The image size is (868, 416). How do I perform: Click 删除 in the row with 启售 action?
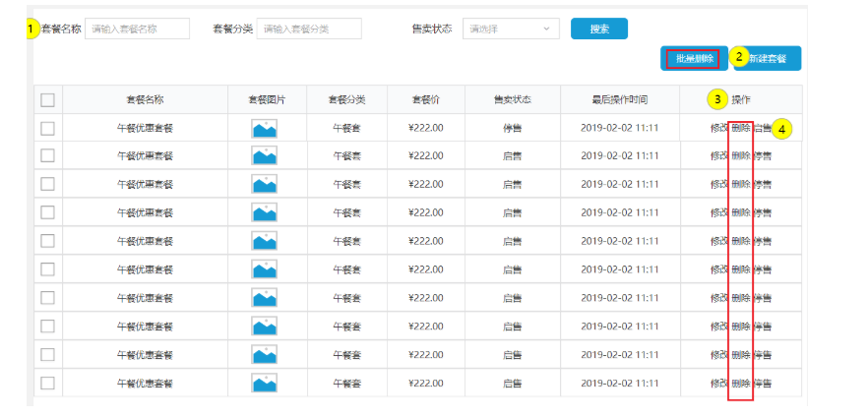[x=741, y=128]
